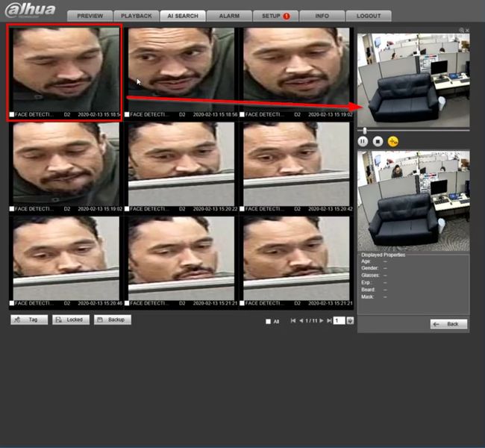Open the SETUP tab

tap(275, 16)
